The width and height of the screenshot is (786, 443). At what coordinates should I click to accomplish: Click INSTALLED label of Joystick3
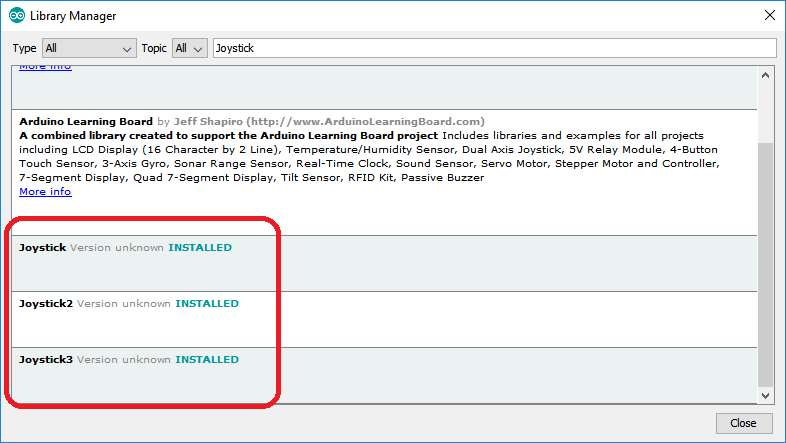207,360
